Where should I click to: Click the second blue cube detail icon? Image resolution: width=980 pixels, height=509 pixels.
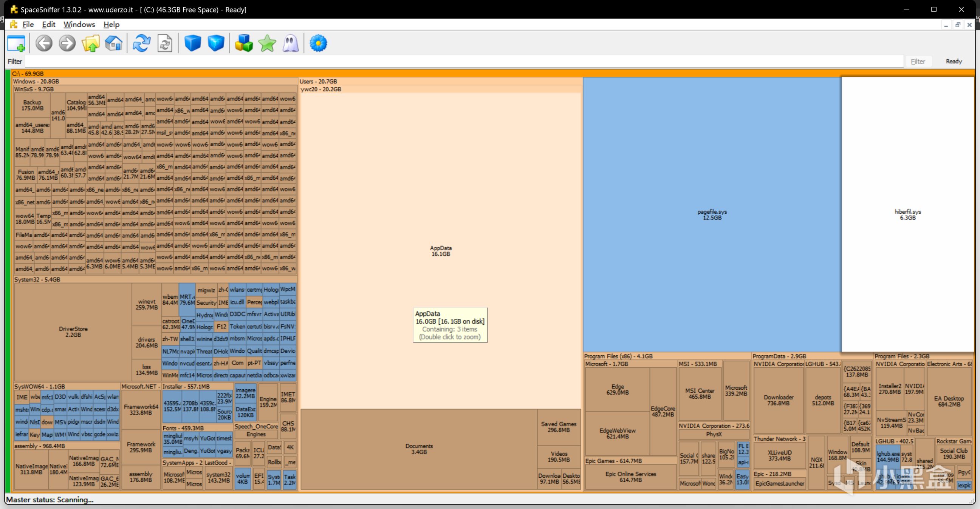pyautogui.click(x=216, y=43)
